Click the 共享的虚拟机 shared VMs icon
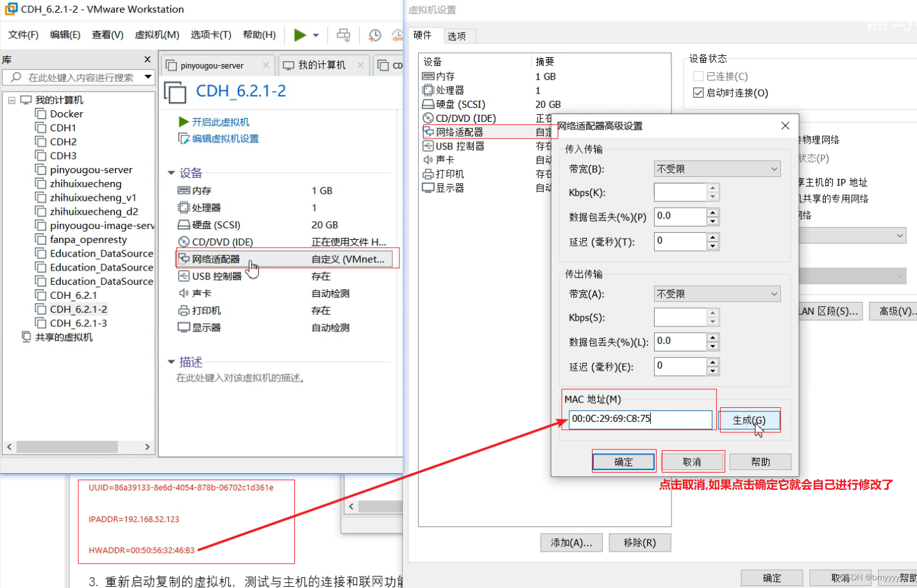917x588 pixels. coord(26,337)
